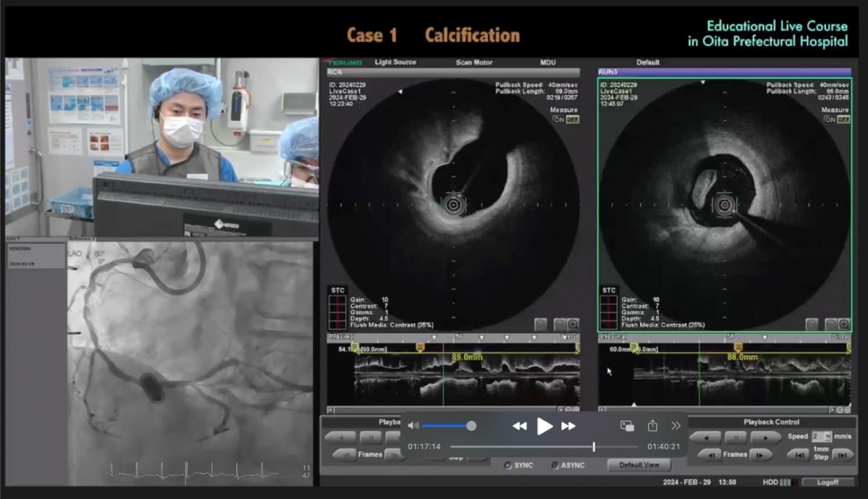Click the orange bookmark marker on RCA longitudinal view
This screenshot has width=868, height=499.
pos(420,347)
